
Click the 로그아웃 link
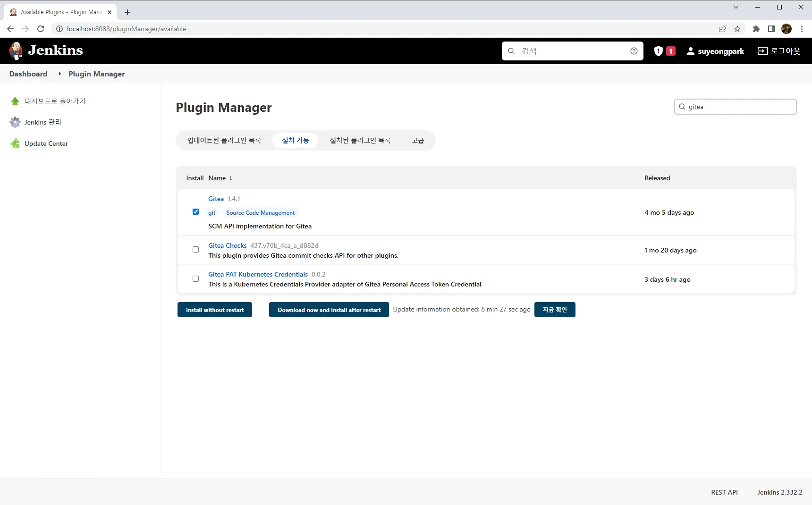[x=786, y=51]
